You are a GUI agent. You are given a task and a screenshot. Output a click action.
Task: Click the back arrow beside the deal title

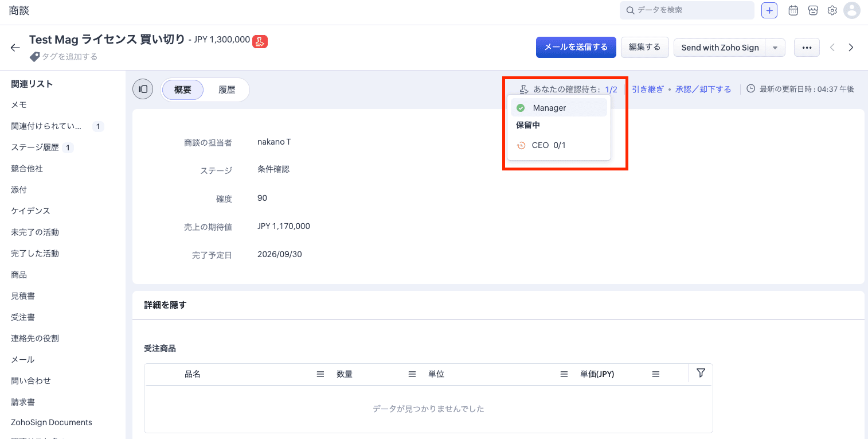(x=15, y=48)
